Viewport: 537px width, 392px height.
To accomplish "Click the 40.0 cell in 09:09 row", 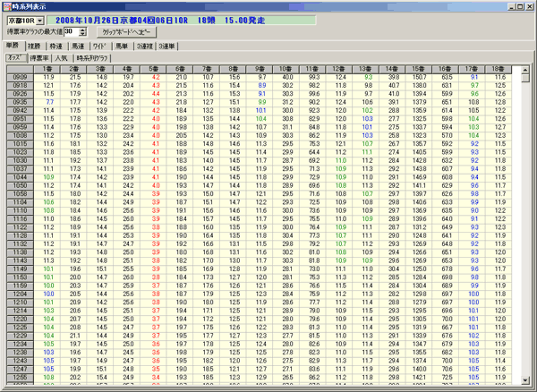I will (287, 77).
